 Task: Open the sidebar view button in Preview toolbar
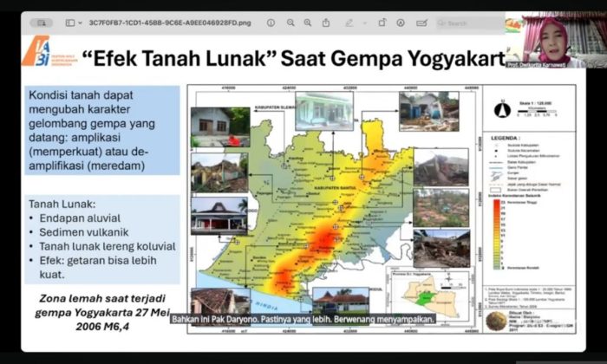coord(70,23)
